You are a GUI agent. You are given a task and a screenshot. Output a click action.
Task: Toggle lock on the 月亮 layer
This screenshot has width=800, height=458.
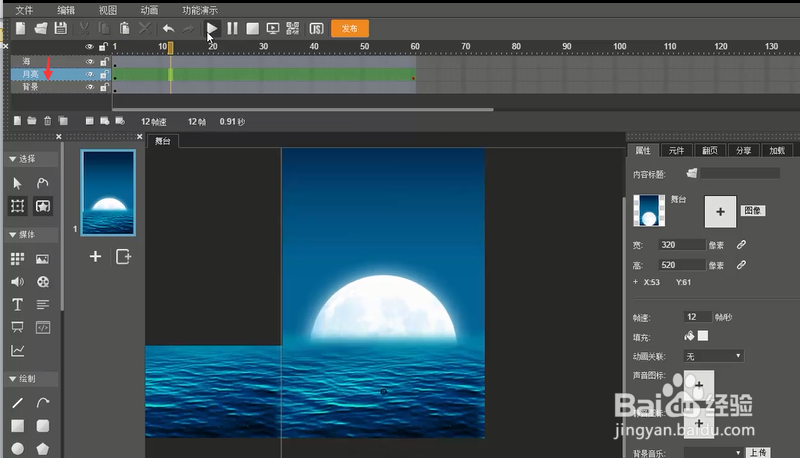coord(104,74)
